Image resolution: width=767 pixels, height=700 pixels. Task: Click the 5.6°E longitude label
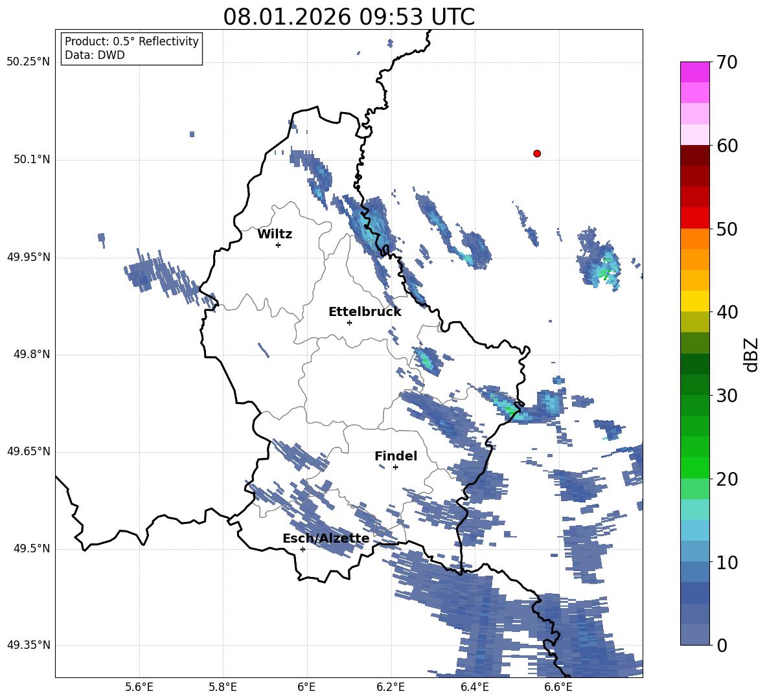(x=139, y=687)
